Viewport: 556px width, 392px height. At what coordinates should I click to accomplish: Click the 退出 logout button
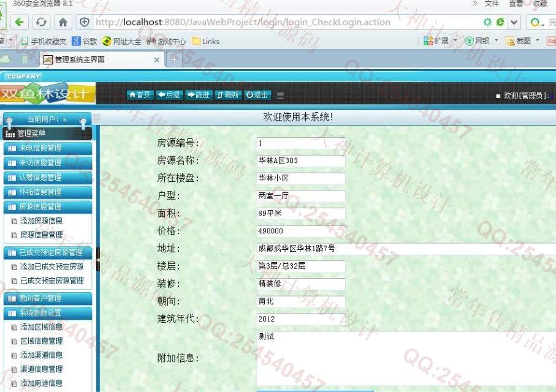tap(257, 95)
